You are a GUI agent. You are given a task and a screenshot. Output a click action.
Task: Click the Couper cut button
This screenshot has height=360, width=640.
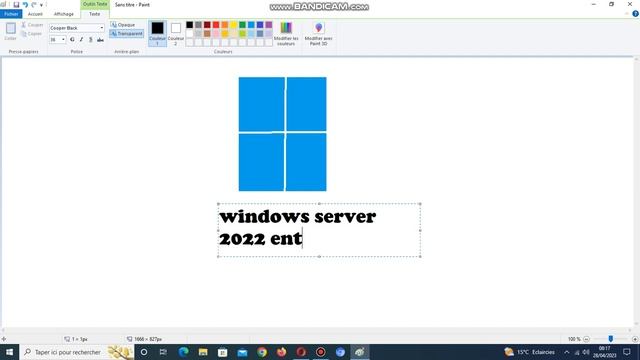coord(32,25)
